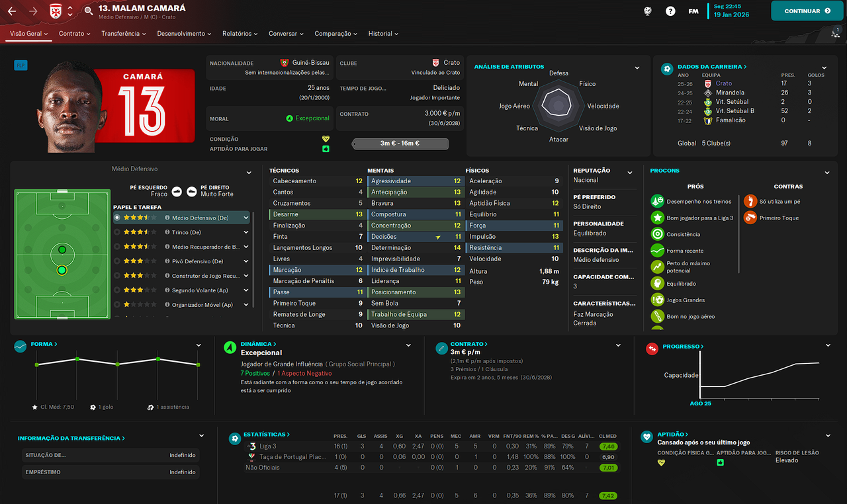Screen dimensions: 847x504
Task: Click the ball icon left of help
Action: pos(649,11)
